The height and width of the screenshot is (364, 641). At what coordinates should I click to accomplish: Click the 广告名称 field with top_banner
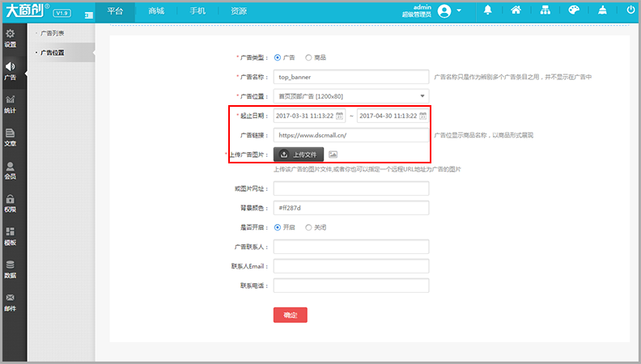[351, 77]
